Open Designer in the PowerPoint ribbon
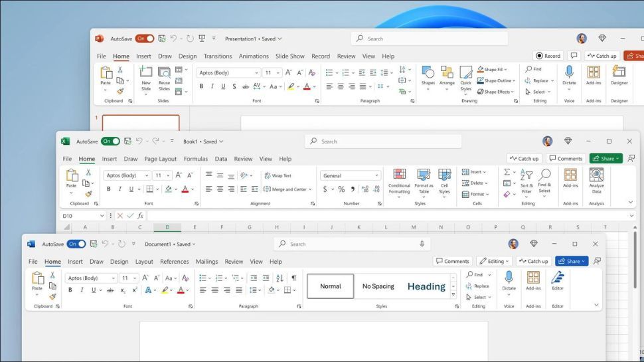 tap(619, 75)
